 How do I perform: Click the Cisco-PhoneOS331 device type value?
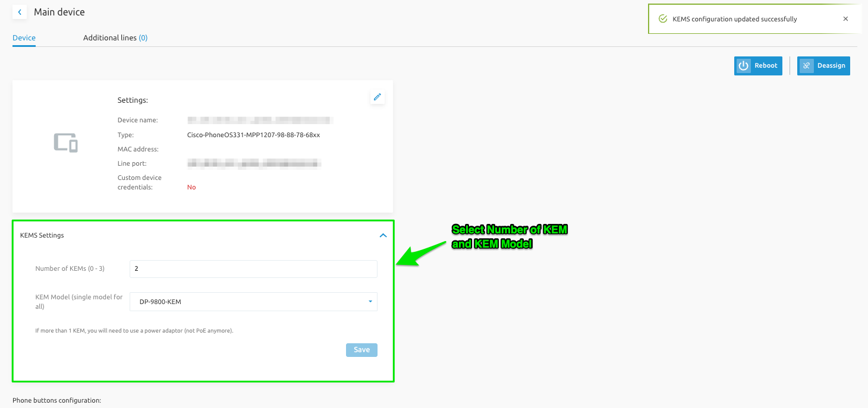[x=253, y=135]
